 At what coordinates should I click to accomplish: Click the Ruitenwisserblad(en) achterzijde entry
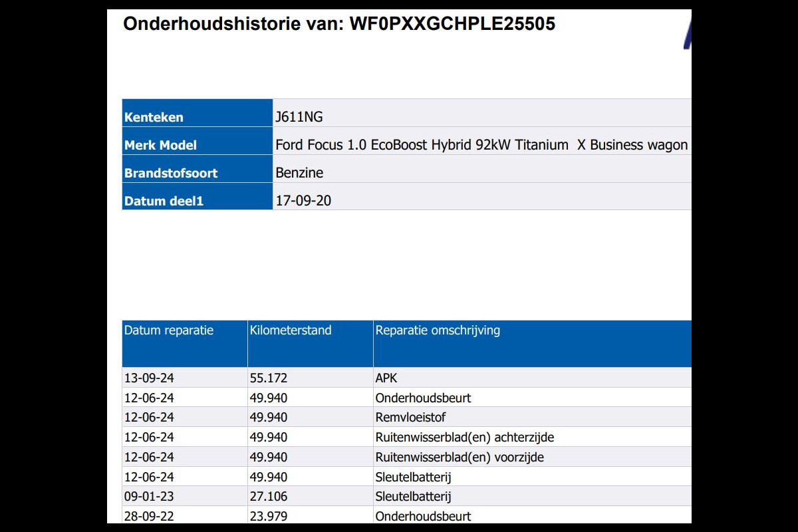point(464,438)
